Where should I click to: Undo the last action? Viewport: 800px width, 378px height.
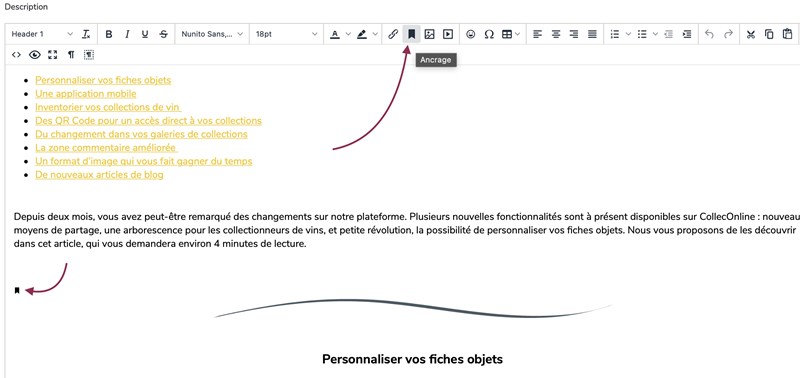click(709, 34)
